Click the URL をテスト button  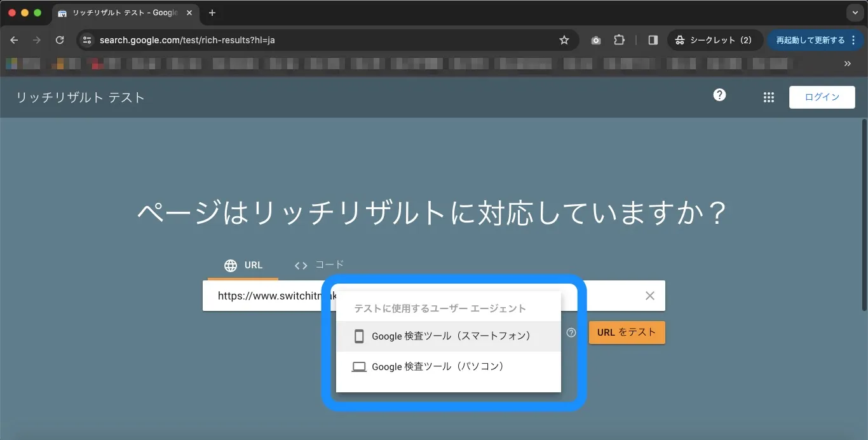click(x=627, y=333)
